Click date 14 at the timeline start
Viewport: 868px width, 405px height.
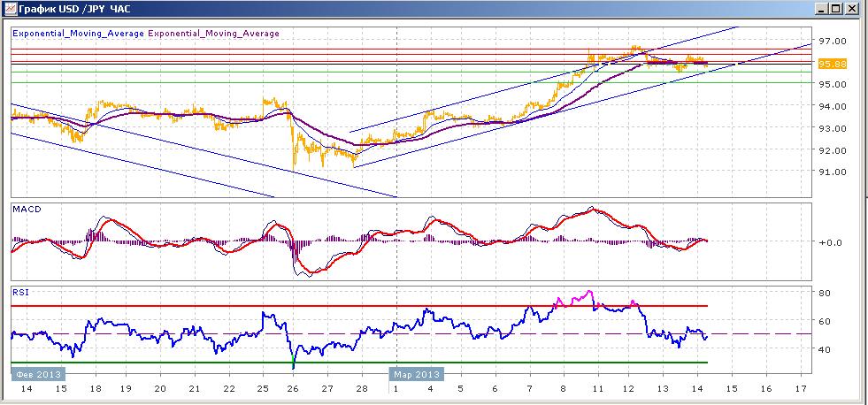point(25,389)
